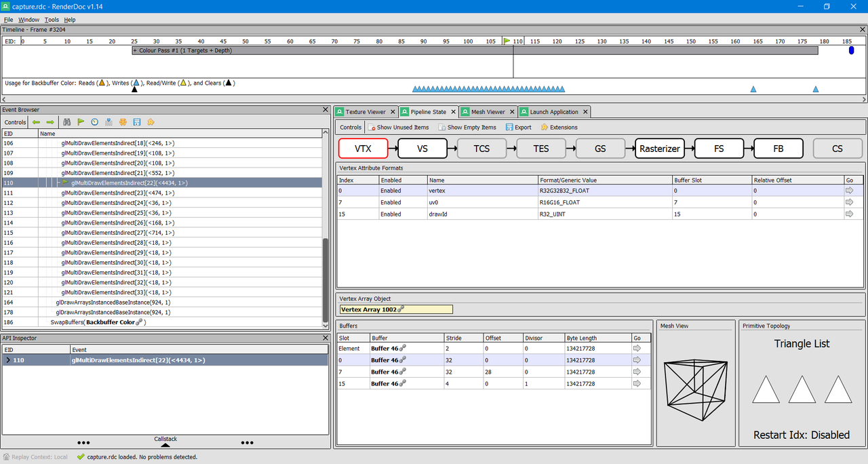Open the File menu

tap(8, 20)
